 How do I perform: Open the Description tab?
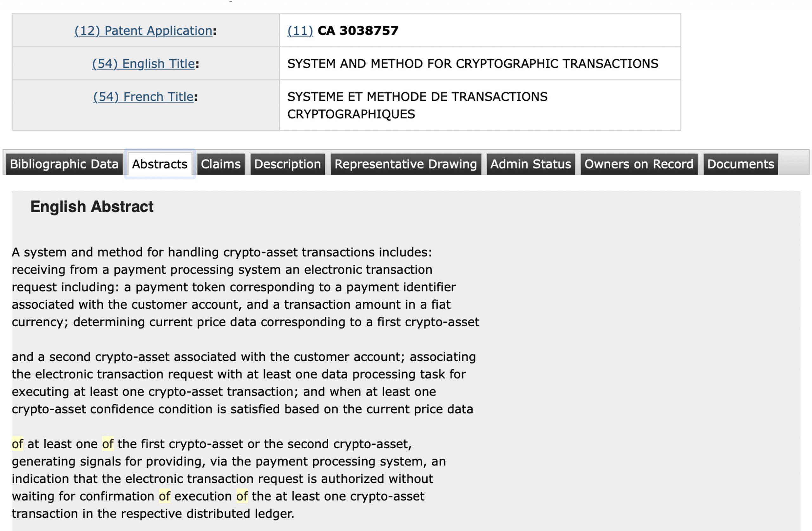click(288, 164)
